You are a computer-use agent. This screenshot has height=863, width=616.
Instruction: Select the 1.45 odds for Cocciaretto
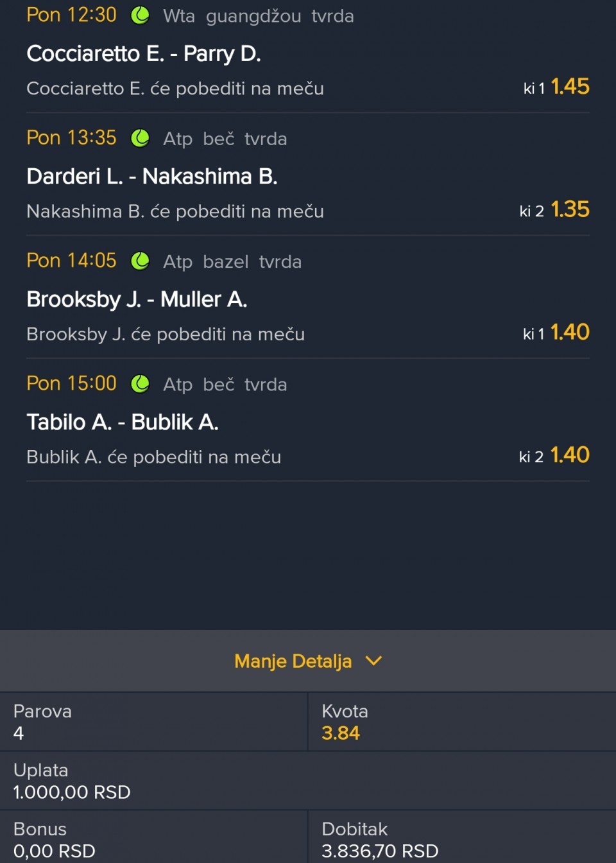coord(570,87)
